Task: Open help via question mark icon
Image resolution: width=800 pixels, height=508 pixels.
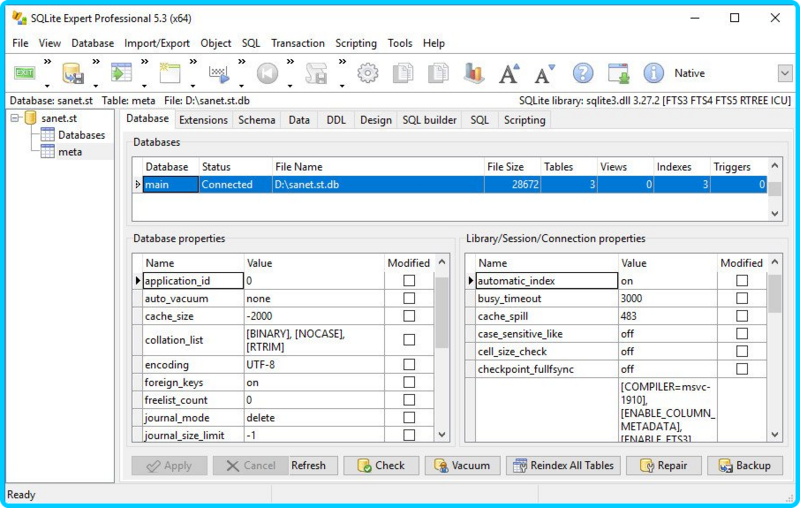Action: [x=583, y=73]
